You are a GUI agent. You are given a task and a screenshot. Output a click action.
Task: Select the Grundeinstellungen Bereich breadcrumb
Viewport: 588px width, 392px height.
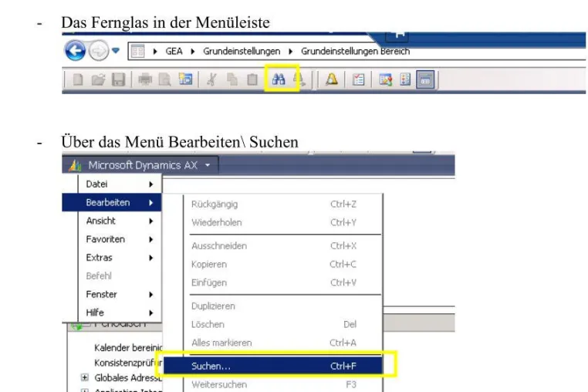355,52
